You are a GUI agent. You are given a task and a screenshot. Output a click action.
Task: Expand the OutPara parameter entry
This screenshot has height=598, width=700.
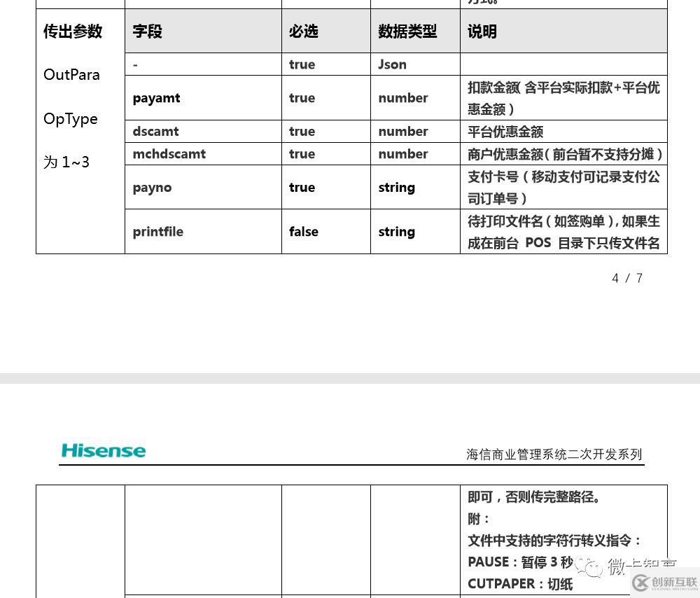tap(71, 74)
